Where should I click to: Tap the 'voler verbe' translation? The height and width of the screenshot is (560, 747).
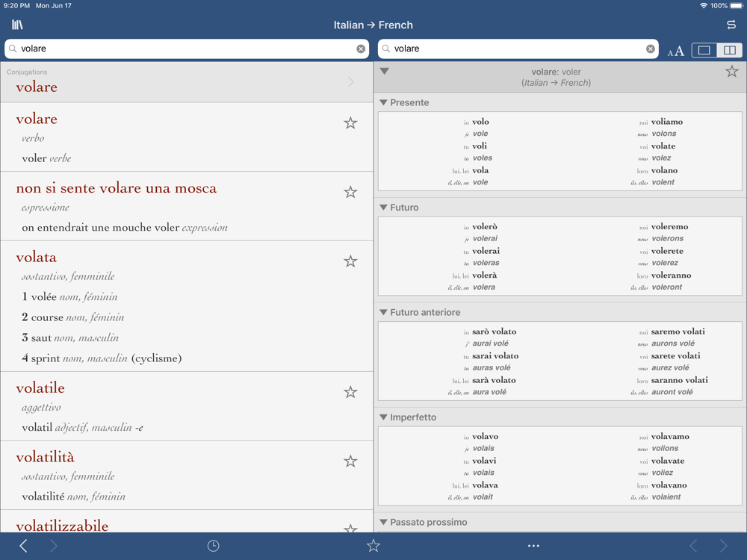click(46, 158)
